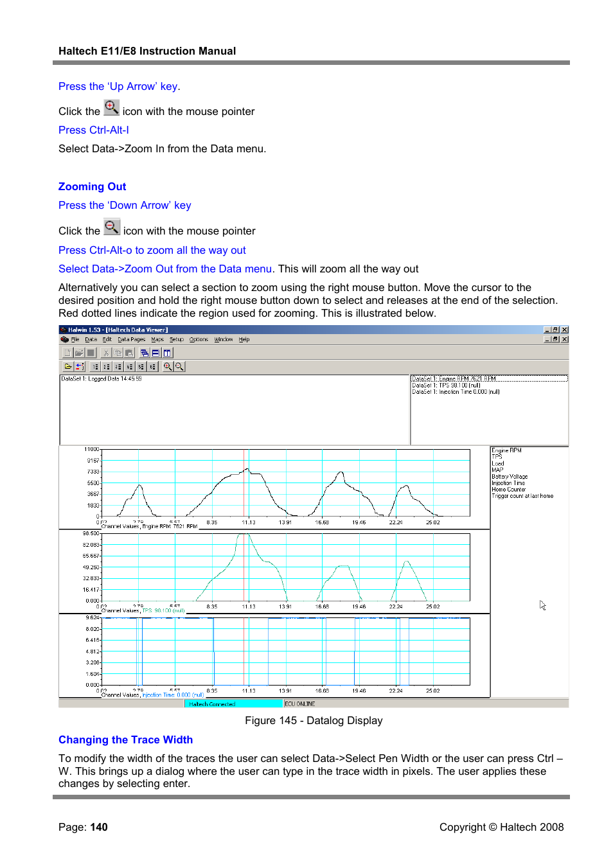Select 'DataSet 1: Logged Data 14:45:59' entry
Viewport: 613px width, 868px height.
click(102, 379)
